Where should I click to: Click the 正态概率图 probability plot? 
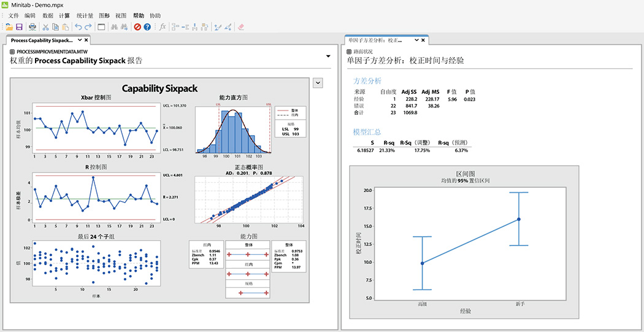pyautogui.click(x=248, y=199)
